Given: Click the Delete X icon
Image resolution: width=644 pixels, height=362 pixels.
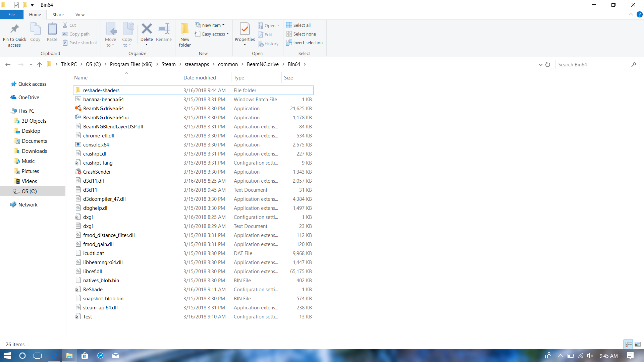Looking at the screenshot, I should (x=147, y=29).
